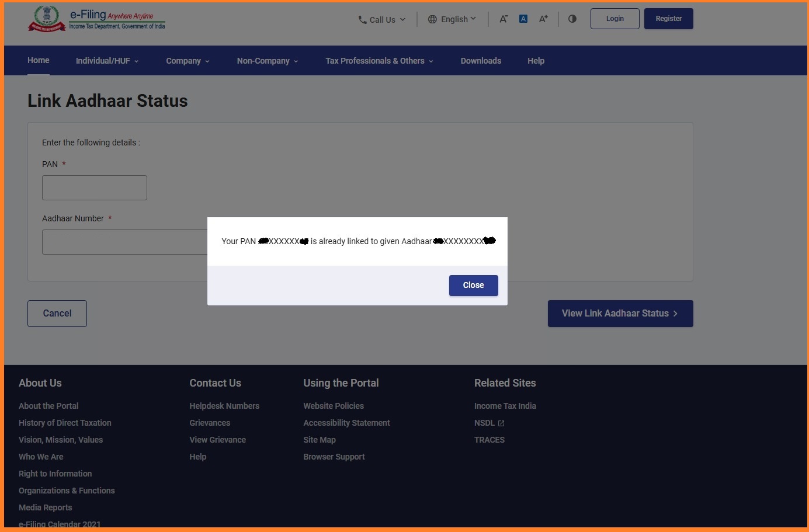Expand the Call Us dropdown

click(x=383, y=20)
